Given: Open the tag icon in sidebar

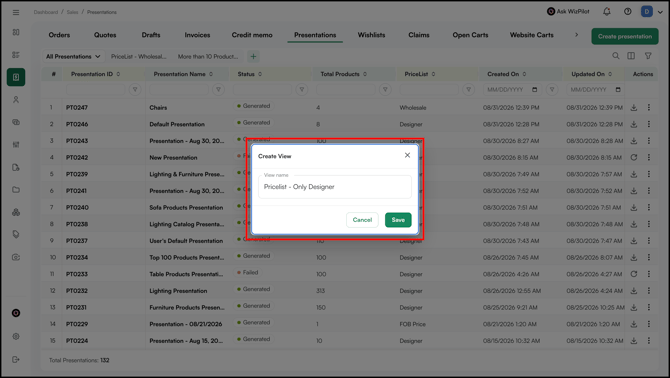Looking at the screenshot, I should click(x=16, y=234).
